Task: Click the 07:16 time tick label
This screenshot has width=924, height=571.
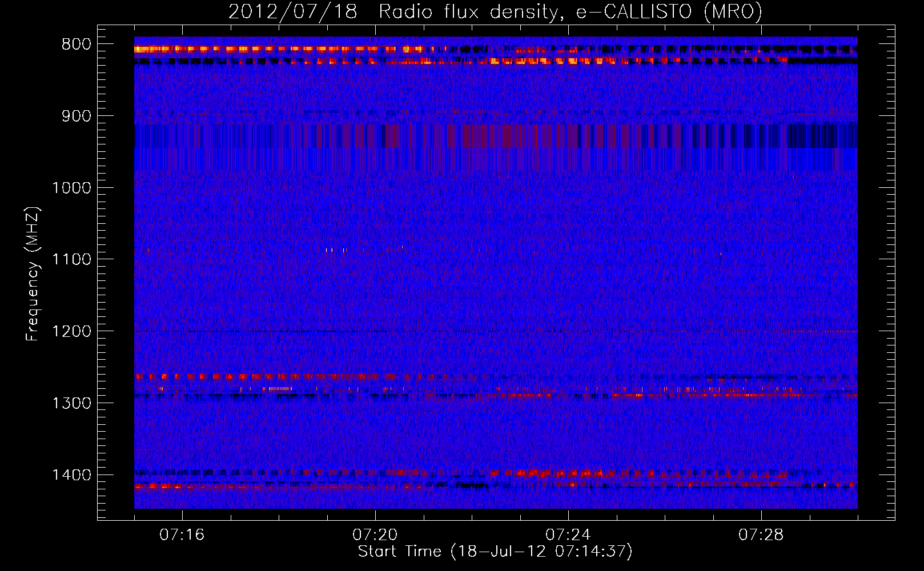Action: [x=182, y=535]
